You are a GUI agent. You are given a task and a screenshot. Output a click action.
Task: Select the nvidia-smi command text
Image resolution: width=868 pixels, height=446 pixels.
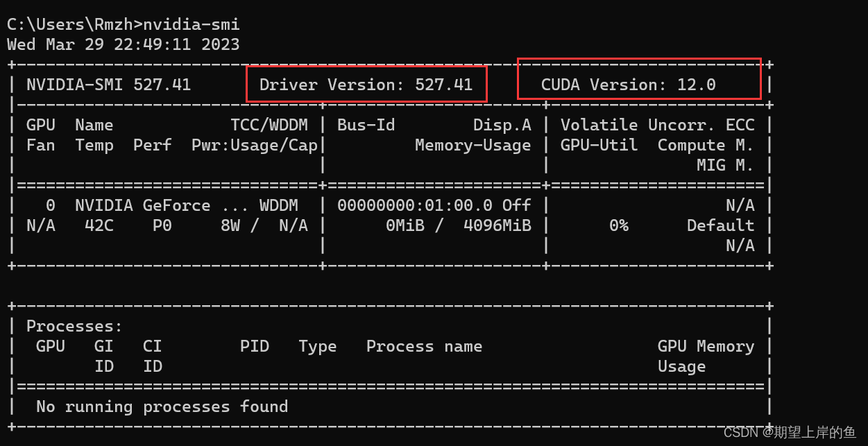[x=192, y=24]
